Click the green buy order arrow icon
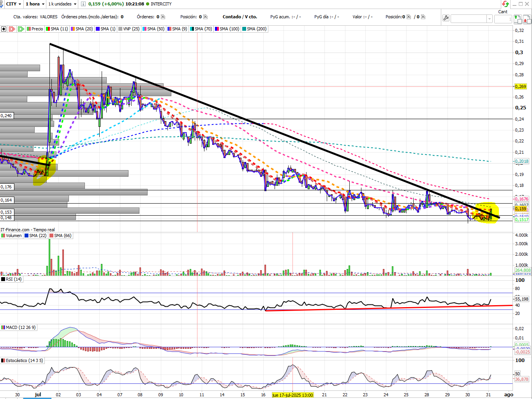The image size is (532, 399). tap(517, 18)
